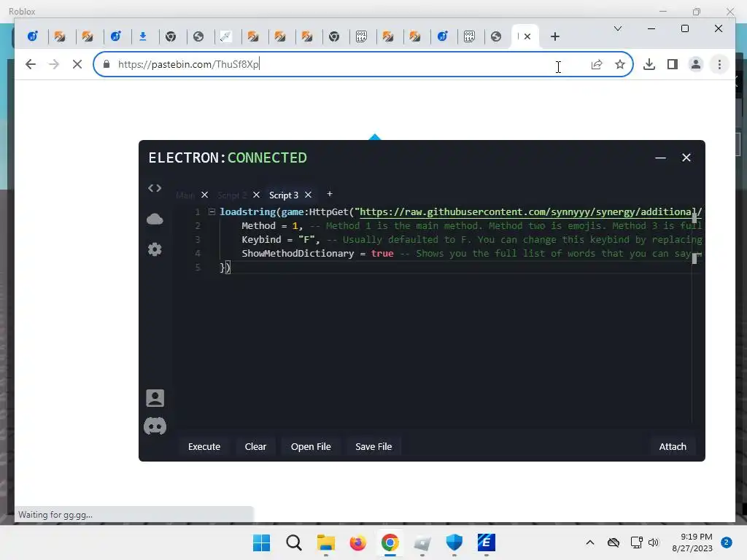Click the Open File button

[x=311, y=447]
